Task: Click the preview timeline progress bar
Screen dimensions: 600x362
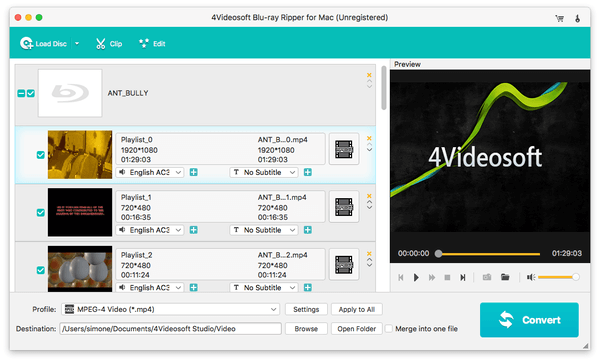Action: (x=489, y=254)
